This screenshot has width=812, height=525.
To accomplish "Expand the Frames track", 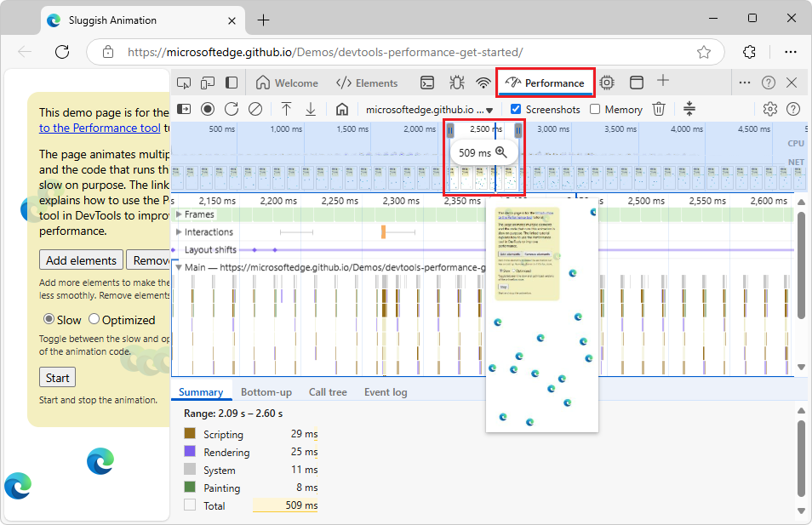I will pos(179,214).
